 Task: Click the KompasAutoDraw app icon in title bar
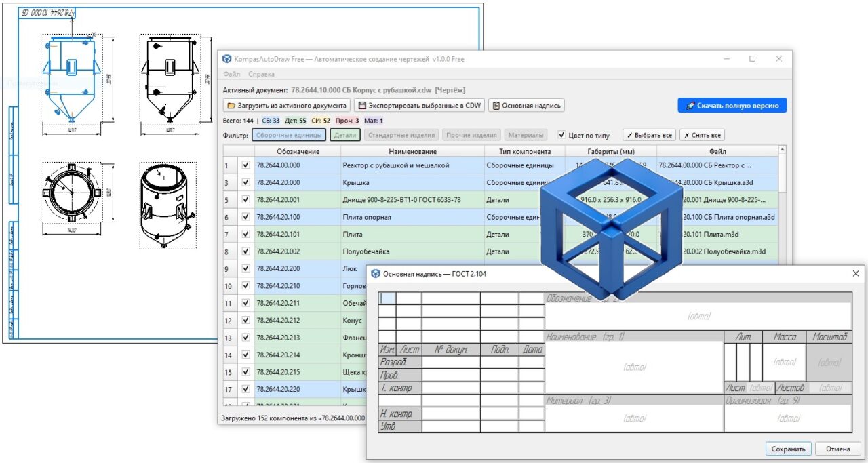(x=226, y=59)
